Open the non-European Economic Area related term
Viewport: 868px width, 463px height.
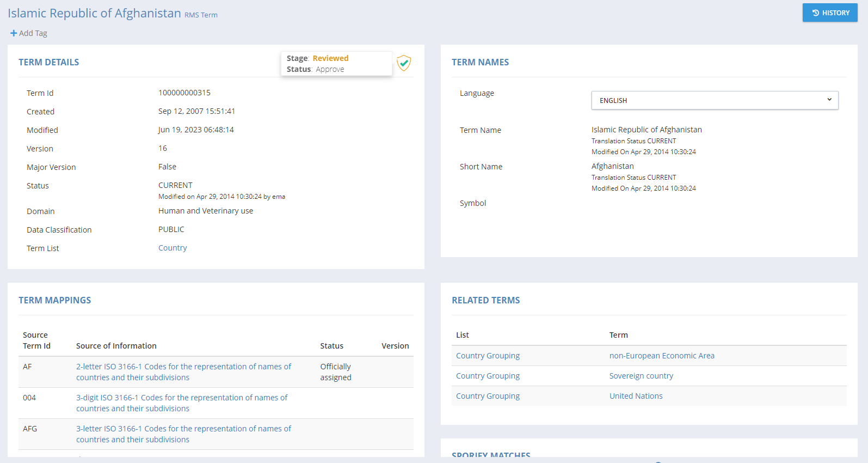click(661, 356)
